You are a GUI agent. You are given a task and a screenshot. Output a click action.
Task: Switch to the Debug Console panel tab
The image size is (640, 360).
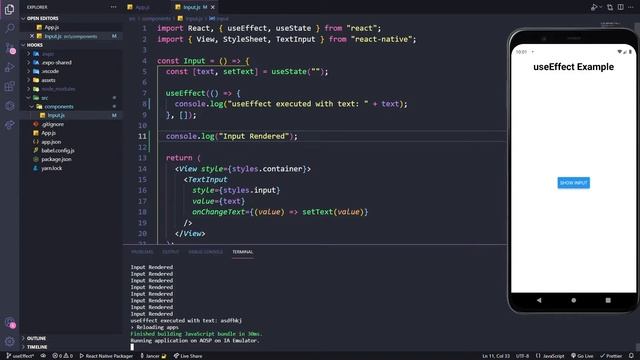coord(205,252)
